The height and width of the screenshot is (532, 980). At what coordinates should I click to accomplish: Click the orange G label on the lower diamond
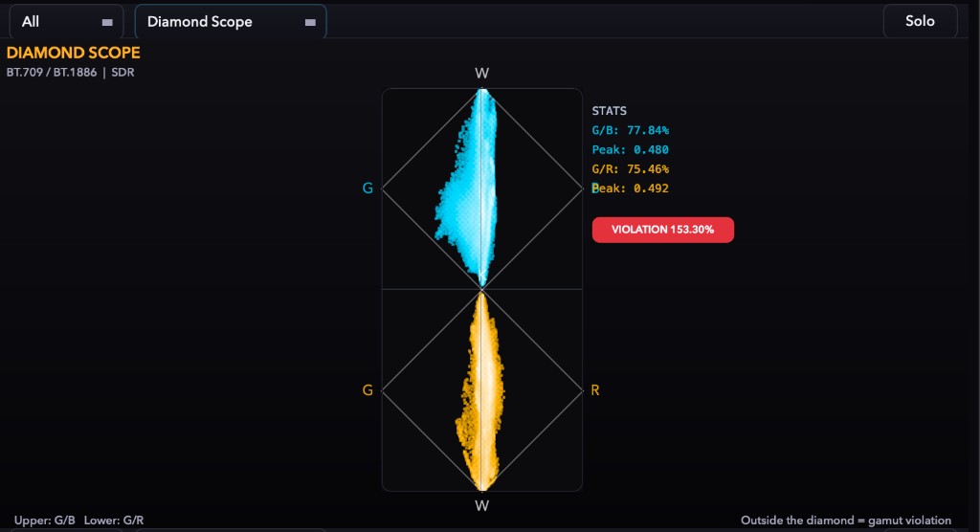click(x=367, y=390)
